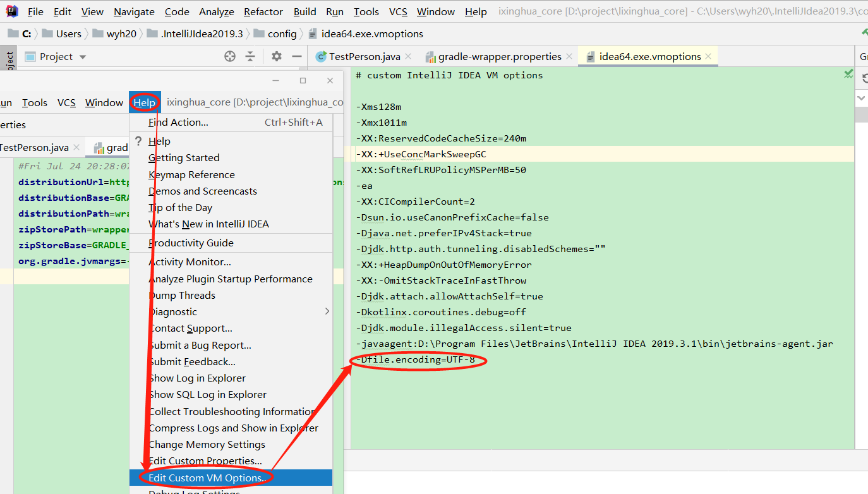Select Collect Troubleshooting Information

pyautogui.click(x=231, y=411)
